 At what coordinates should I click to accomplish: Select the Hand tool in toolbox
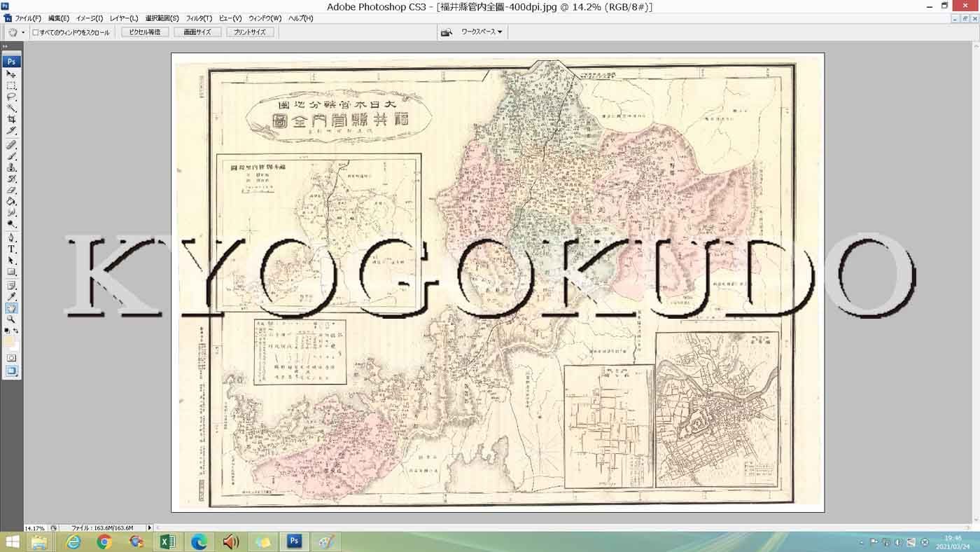(11, 308)
